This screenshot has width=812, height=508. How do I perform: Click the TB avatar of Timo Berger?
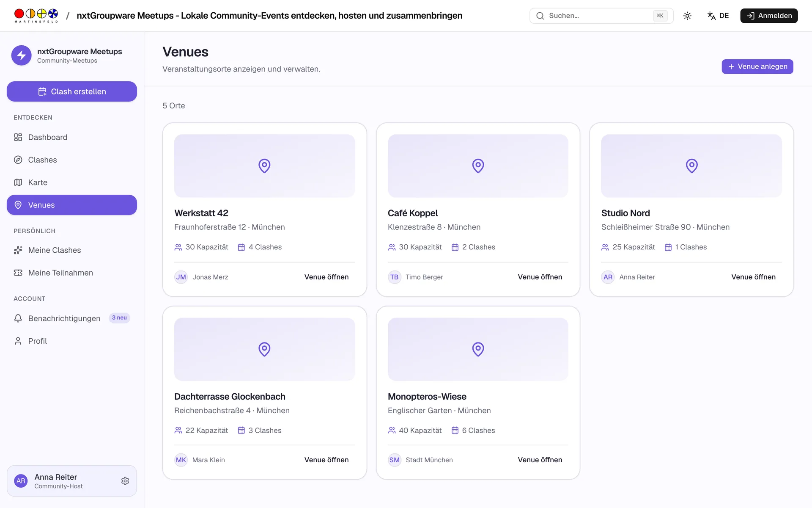coord(395,277)
